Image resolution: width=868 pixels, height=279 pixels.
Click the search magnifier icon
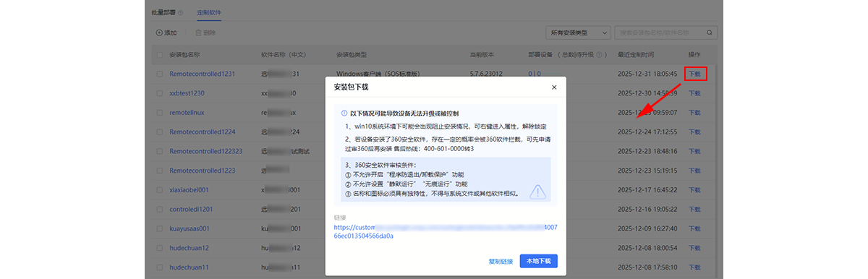point(710,33)
